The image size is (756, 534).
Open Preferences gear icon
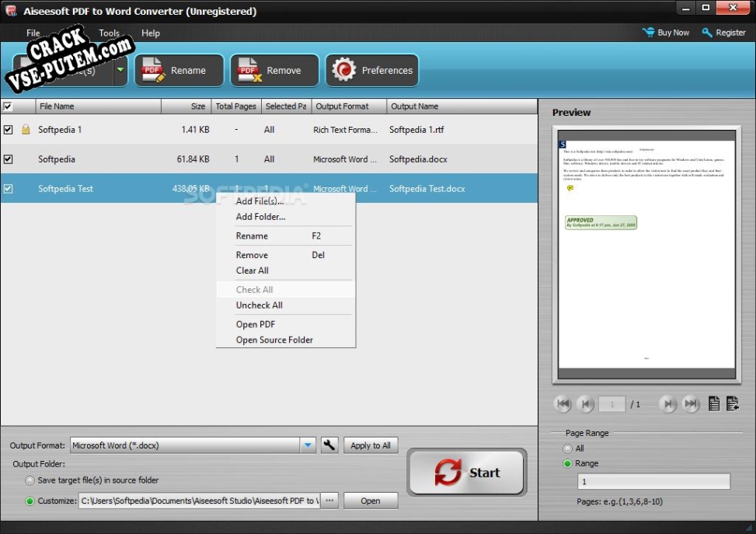pos(343,71)
